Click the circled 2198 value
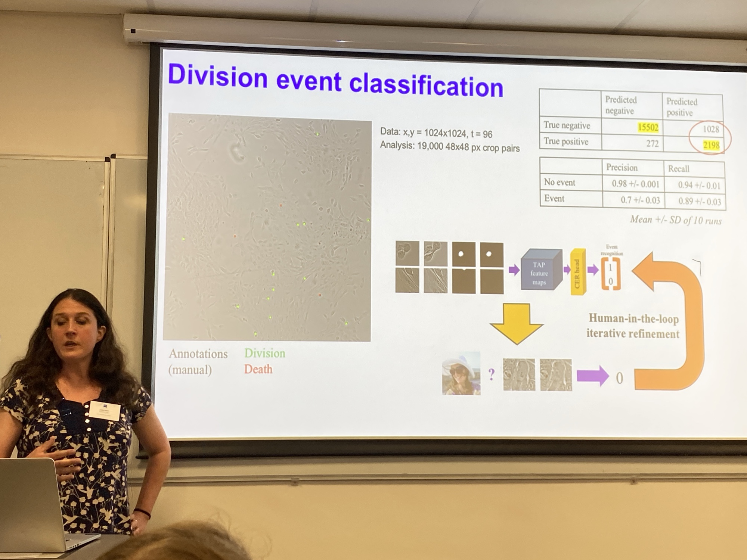 [x=711, y=145]
